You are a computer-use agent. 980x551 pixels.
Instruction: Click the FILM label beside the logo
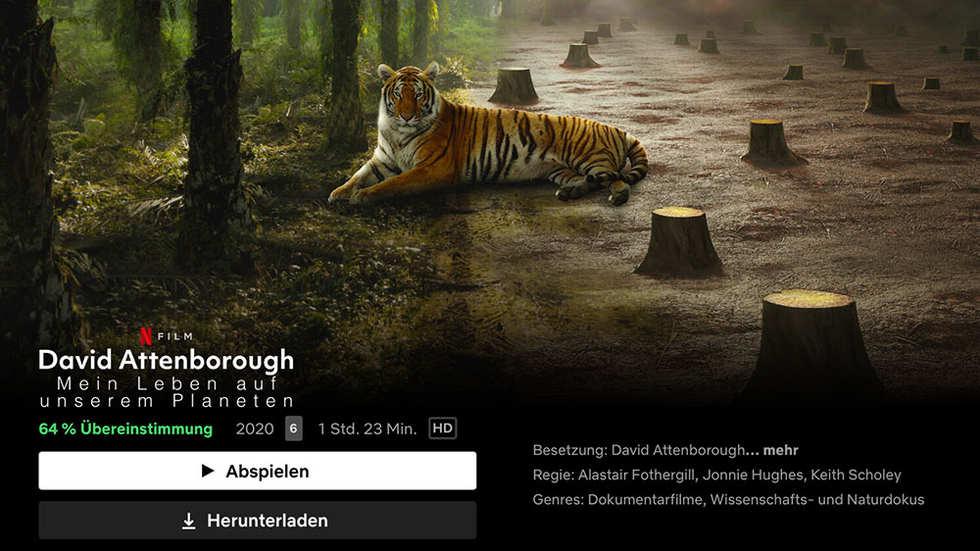175,336
